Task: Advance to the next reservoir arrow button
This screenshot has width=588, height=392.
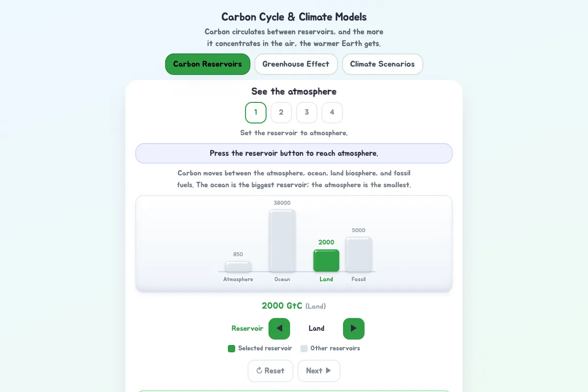Action: (x=354, y=328)
